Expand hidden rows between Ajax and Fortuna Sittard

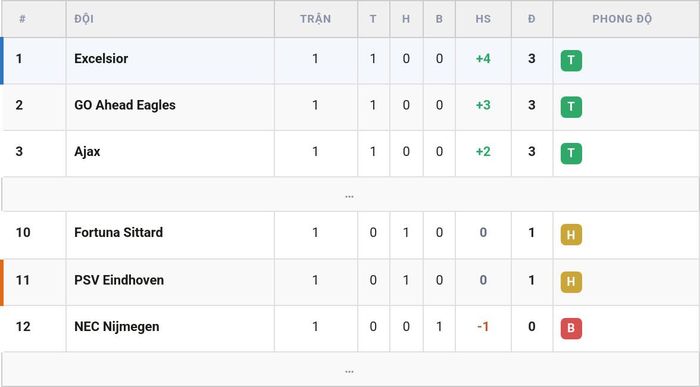click(x=350, y=195)
